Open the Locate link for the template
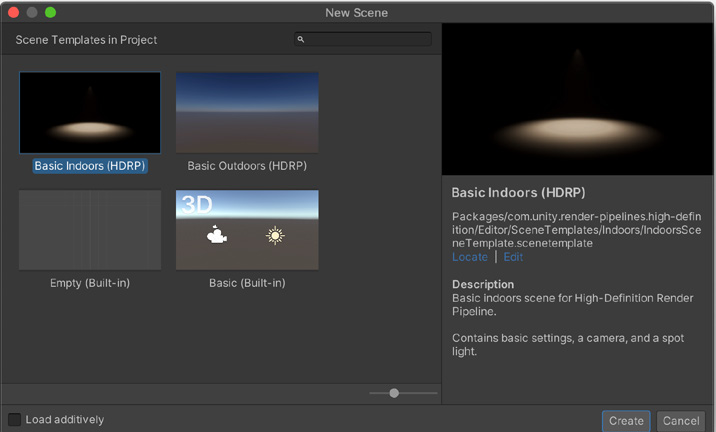Viewport: 716px width, 432px height. point(470,257)
